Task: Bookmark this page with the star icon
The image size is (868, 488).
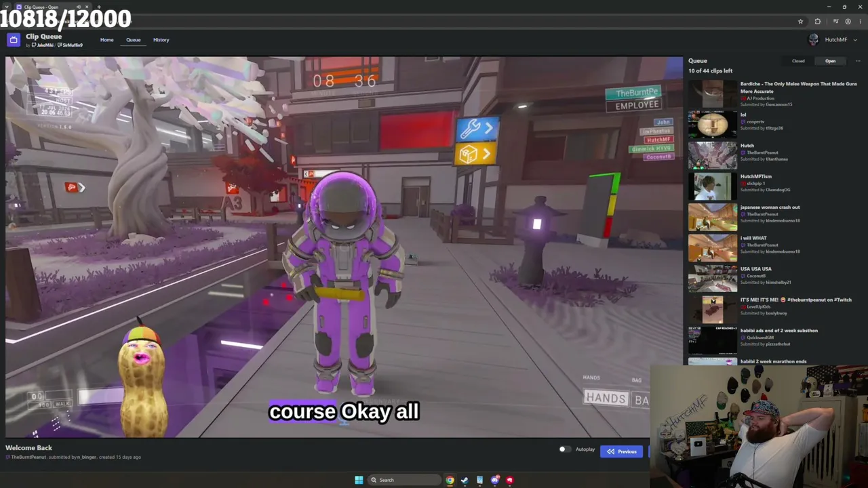Action: pos(800,22)
